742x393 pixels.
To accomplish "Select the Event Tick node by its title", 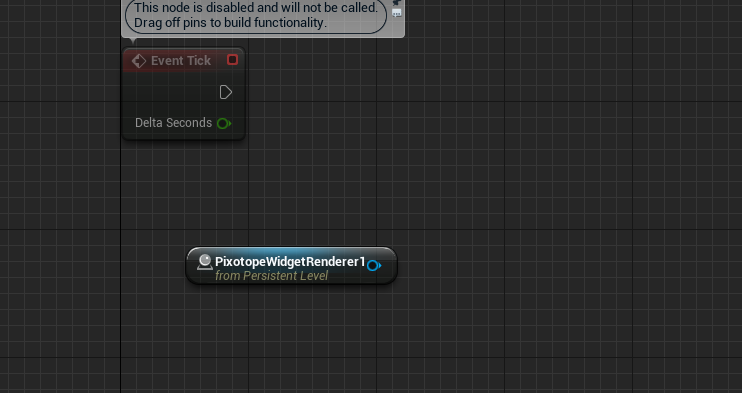I will pos(181,61).
